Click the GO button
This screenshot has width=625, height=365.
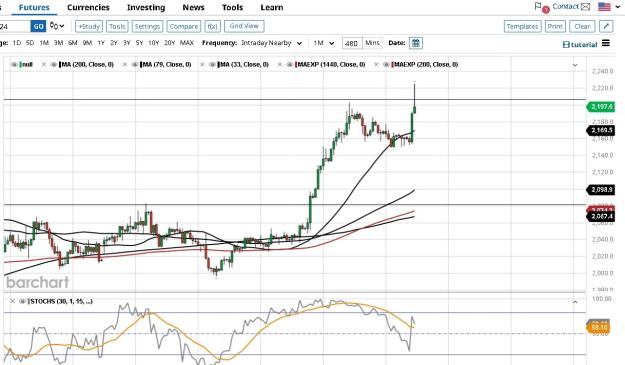pos(38,26)
